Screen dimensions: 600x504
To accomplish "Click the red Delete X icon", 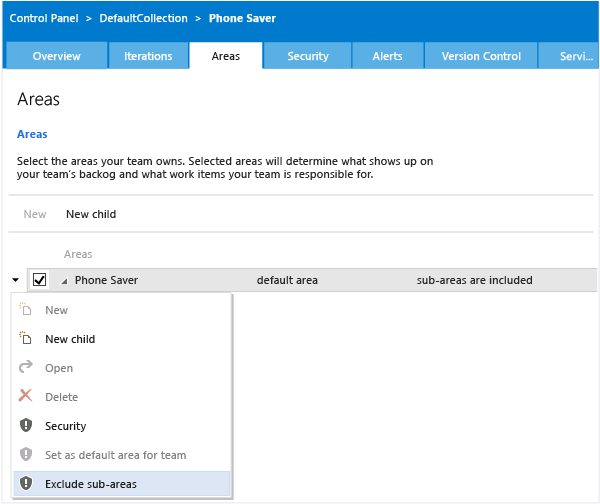I will coord(26,396).
